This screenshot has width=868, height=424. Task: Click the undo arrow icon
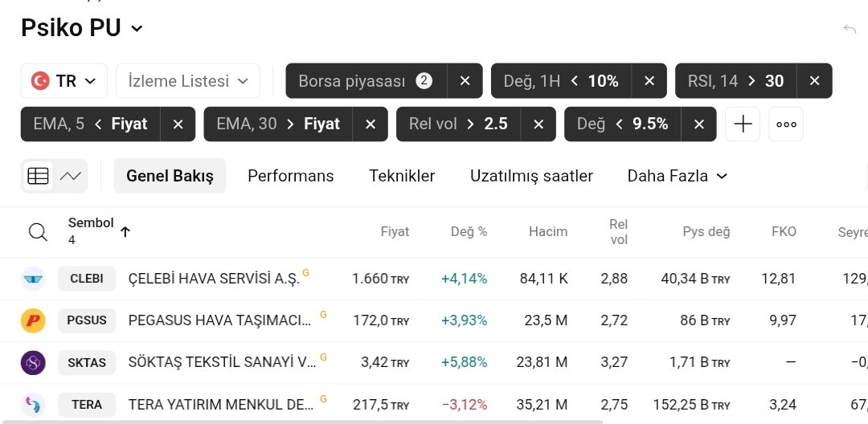[850, 29]
